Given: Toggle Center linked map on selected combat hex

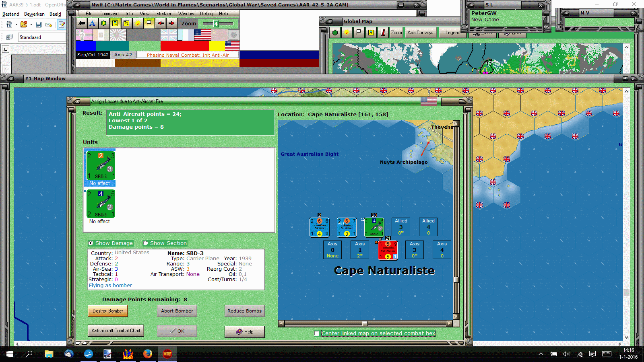Looking at the screenshot, I should pyautogui.click(x=375, y=333).
